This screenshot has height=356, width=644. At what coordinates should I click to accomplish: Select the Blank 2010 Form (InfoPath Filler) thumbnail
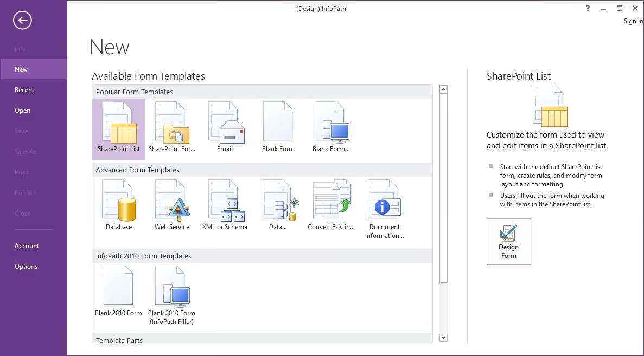171,293
